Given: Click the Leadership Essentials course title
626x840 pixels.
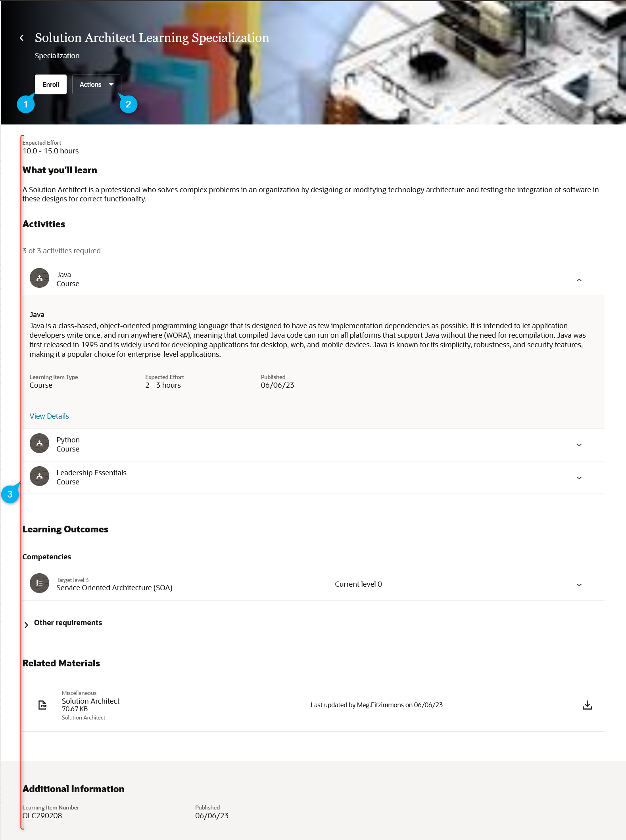Looking at the screenshot, I should (x=92, y=473).
